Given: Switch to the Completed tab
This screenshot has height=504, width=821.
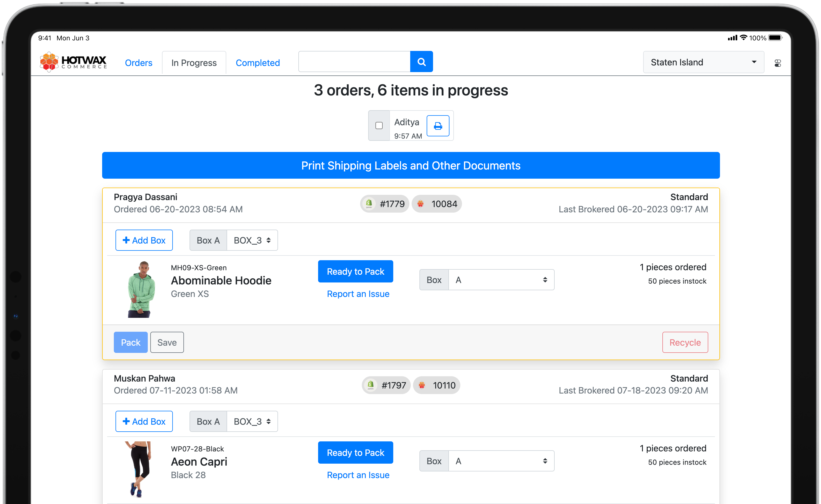Looking at the screenshot, I should click(x=257, y=63).
